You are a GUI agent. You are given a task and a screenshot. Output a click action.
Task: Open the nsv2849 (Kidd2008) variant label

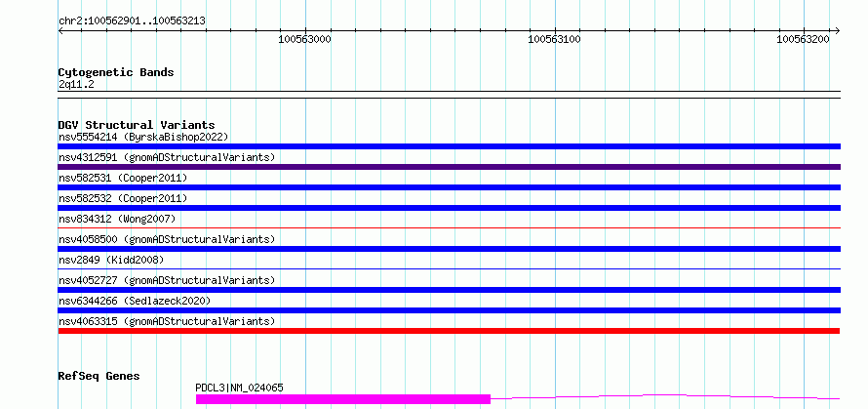pyautogui.click(x=111, y=260)
